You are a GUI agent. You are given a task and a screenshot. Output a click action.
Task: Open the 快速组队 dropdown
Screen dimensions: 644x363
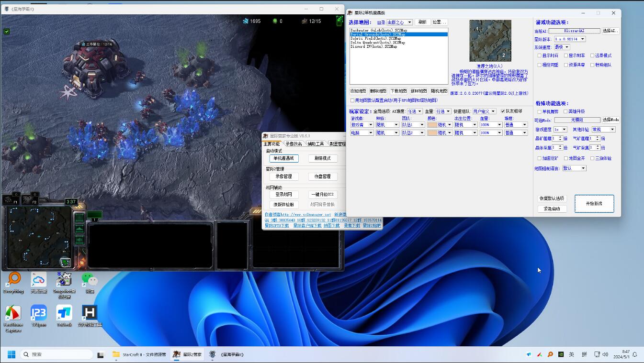click(x=485, y=111)
